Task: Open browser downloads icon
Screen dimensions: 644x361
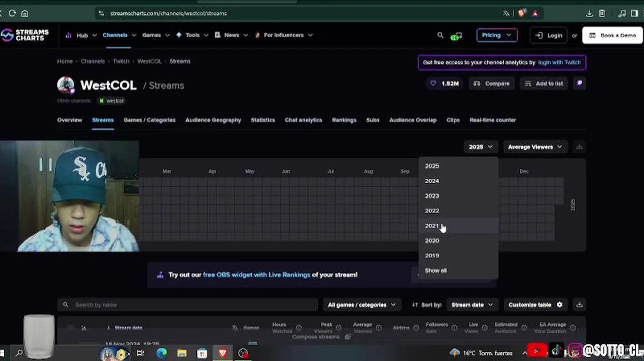Action: tap(589, 14)
